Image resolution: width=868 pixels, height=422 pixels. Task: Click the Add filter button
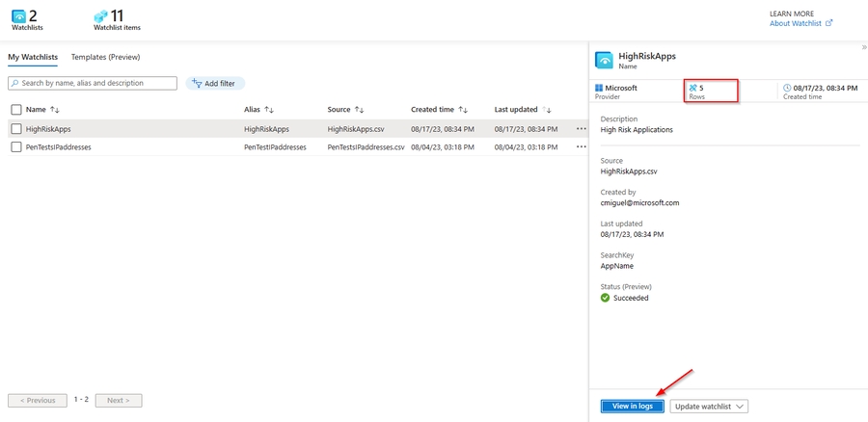click(215, 84)
